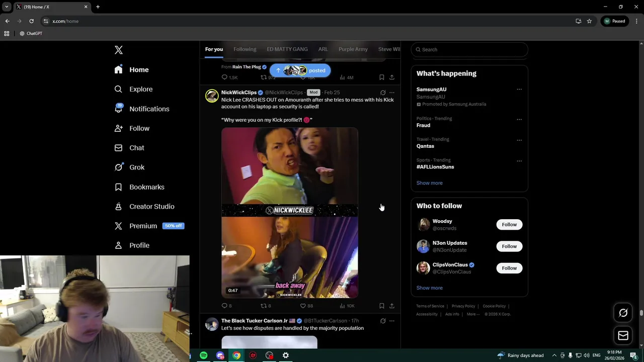Open floating Grok button
Viewport: 644px width, 362px height.
623,313
